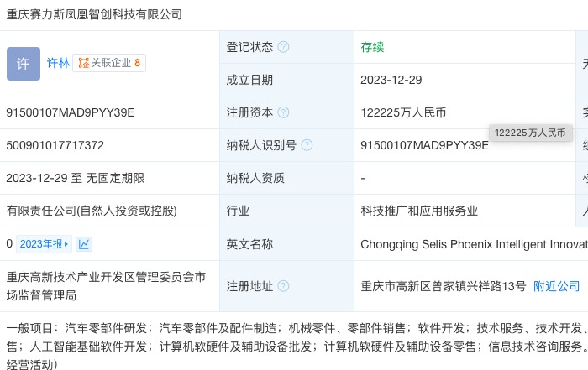Click the company type 有限责任公司(自然人投资或控股)
This screenshot has height=370, width=588.
(92, 211)
